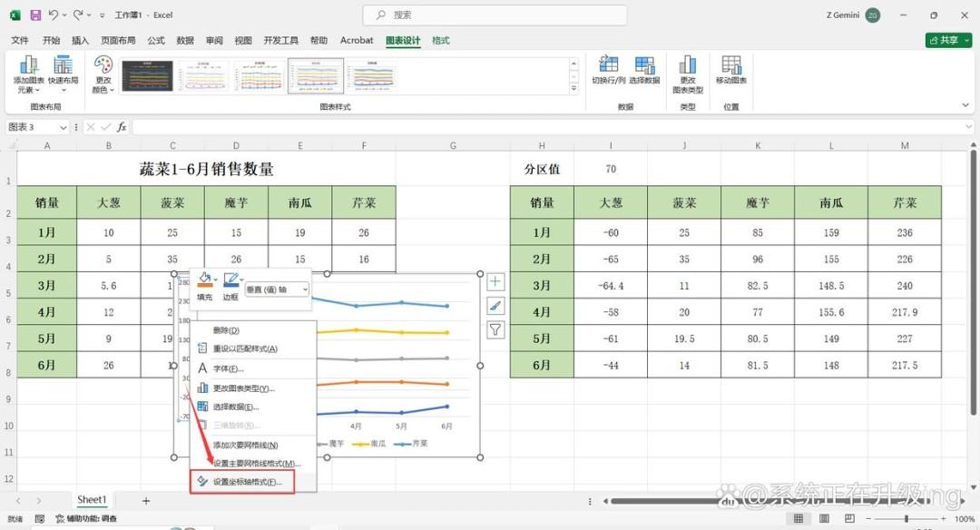The height and width of the screenshot is (530, 980).
Task: Select cell I1 containing 70
Action: tap(611, 169)
